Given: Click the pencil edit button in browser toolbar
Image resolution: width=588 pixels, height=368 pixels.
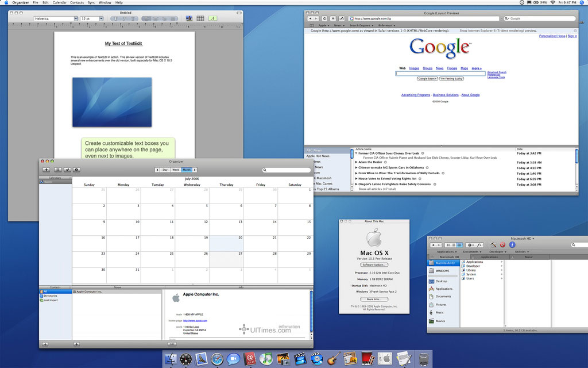Looking at the screenshot, I should click(342, 18).
